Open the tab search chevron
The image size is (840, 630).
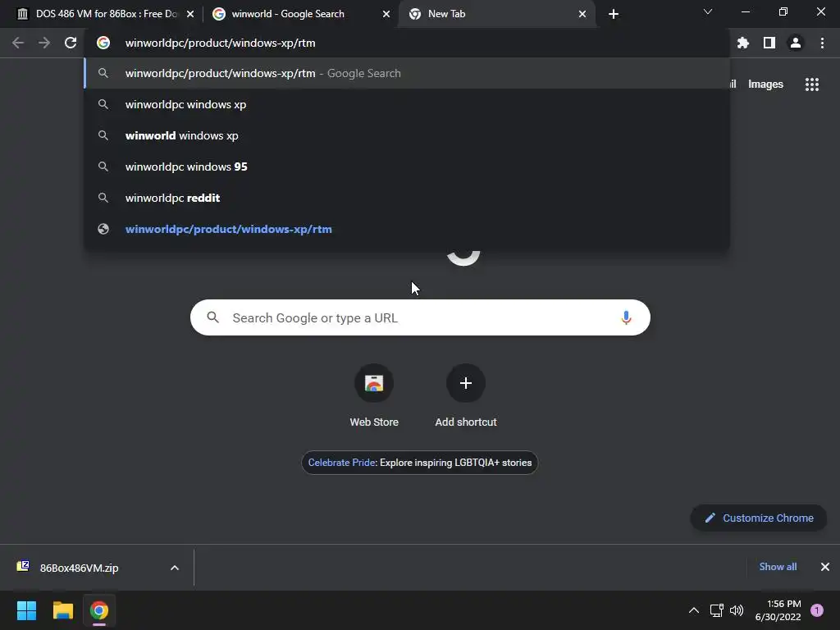(708, 11)
